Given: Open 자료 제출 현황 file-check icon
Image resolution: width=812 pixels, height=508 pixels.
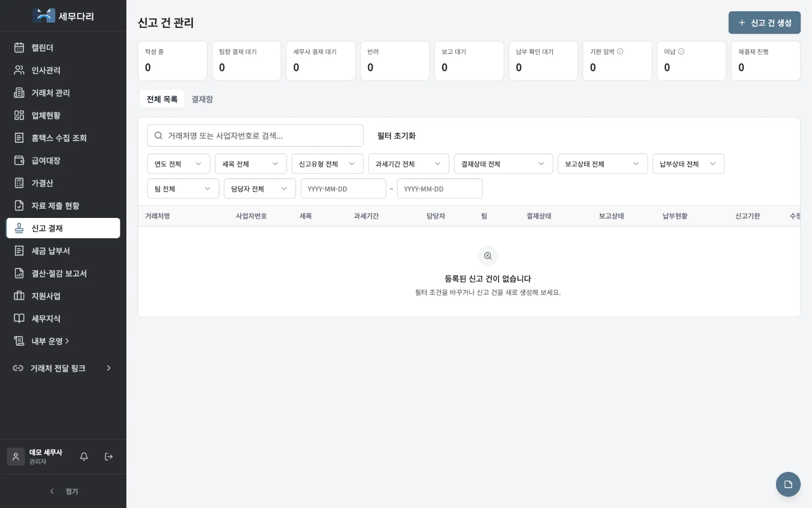Looking at the screenshot, I should point(19,206).
